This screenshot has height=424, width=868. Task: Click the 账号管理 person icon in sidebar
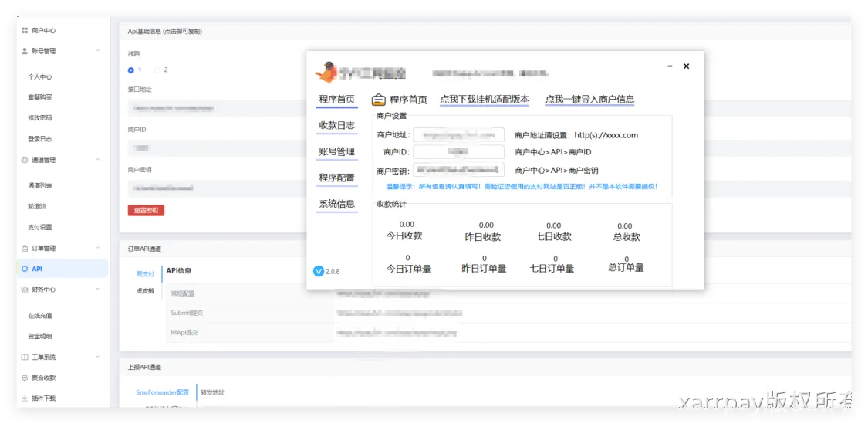coord(25,51)
